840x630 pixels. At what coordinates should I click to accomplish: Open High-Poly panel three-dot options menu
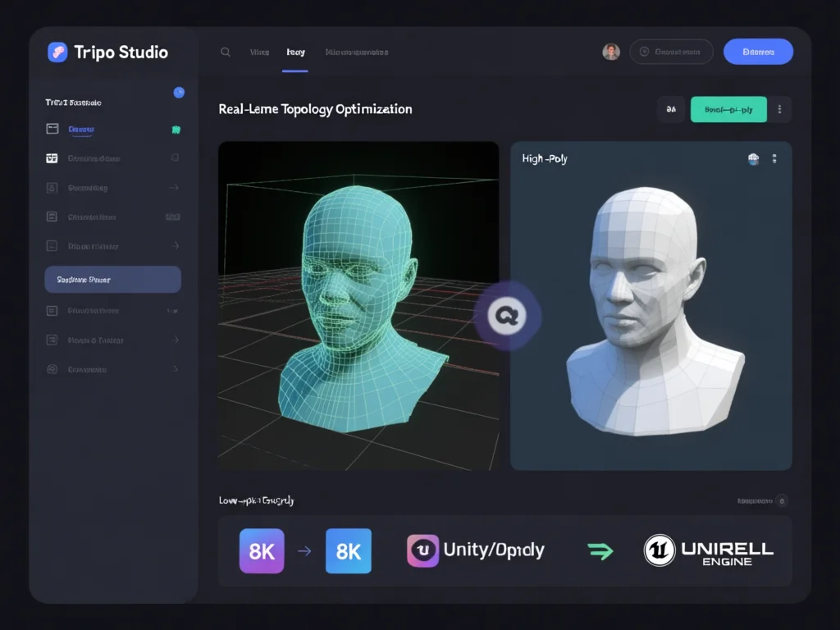pyautogui.click(x=774, y=159)
